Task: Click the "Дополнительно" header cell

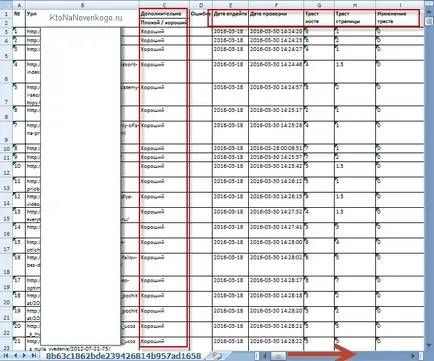Action: [x=164, y=14]
